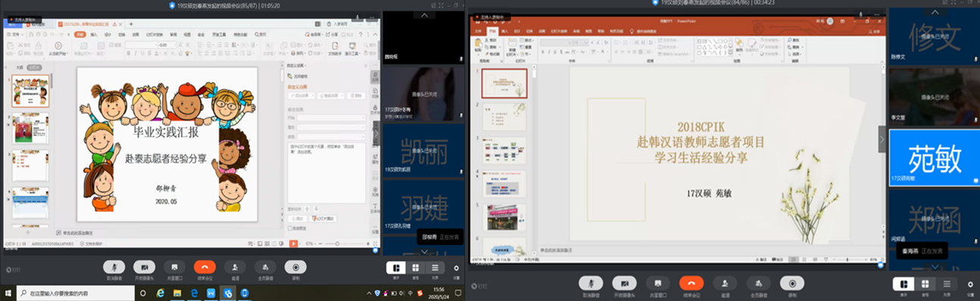
Task: Tick the auto preview checkbox in animation pane
Action: tap(290, 227)
